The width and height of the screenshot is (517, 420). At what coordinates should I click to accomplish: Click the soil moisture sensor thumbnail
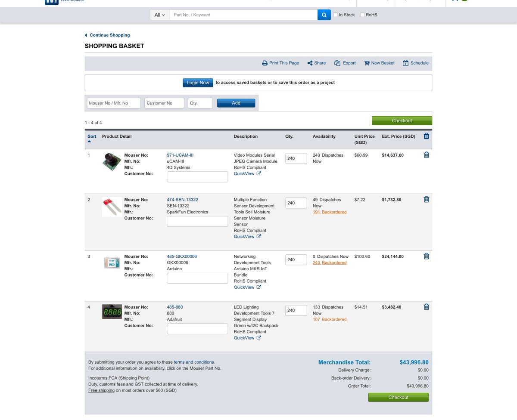(x=112, y=207)
